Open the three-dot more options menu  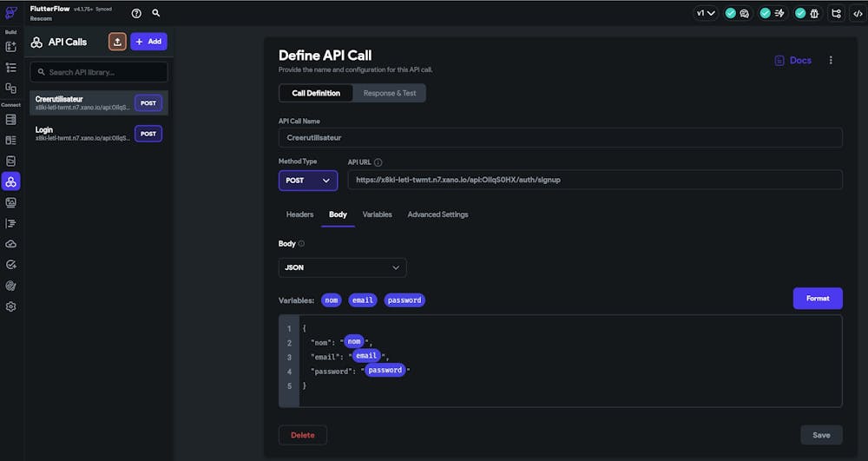pyautogui.click(x=831, y=61)
